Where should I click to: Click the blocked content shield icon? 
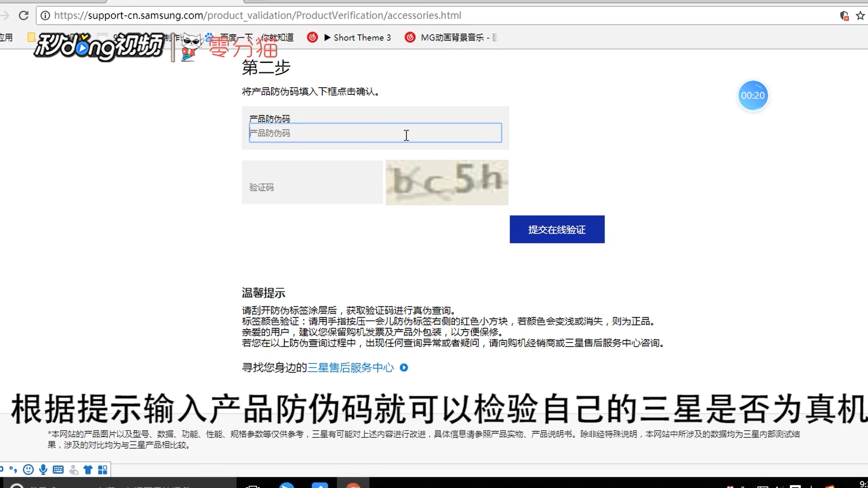(844, 16)
